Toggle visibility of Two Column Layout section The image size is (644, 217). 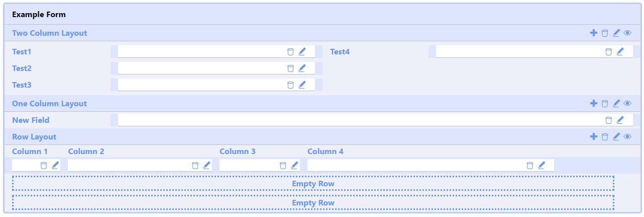pos(627,33)
